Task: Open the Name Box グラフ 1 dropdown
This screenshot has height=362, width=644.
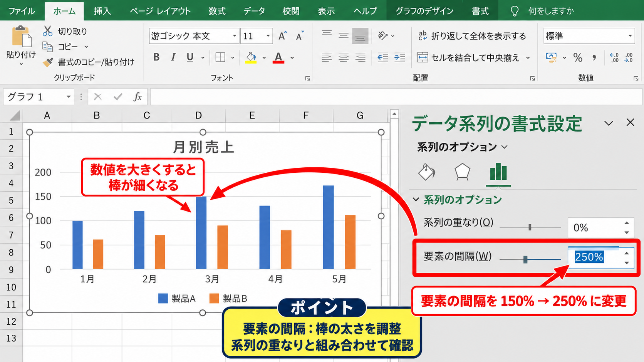Action: (68, 97)
